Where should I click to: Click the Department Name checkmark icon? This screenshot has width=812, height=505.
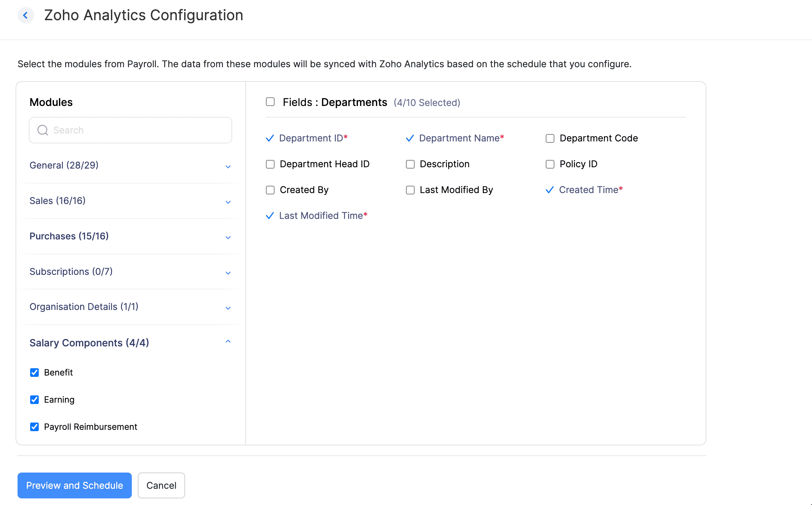410,138
